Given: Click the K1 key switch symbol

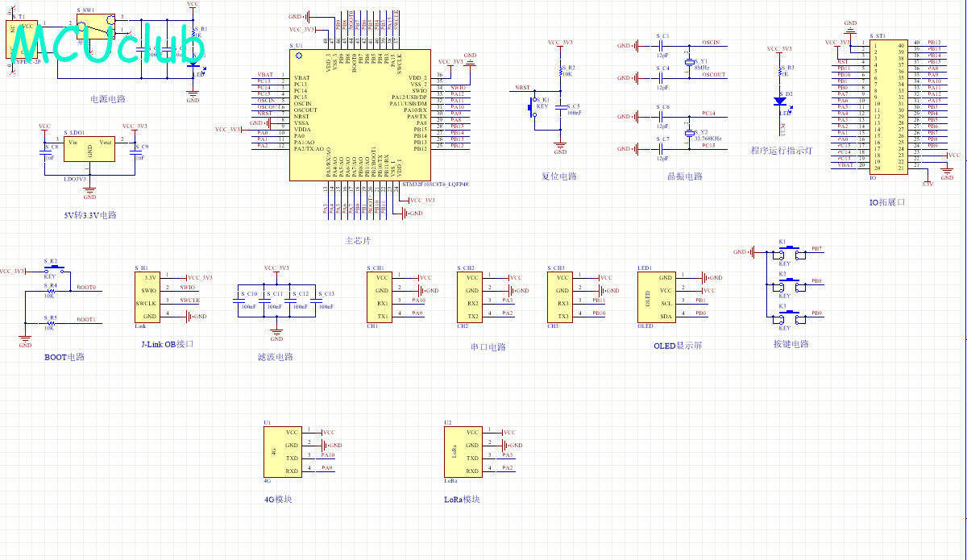Looking at the screenshot, I should coord(790,252).
